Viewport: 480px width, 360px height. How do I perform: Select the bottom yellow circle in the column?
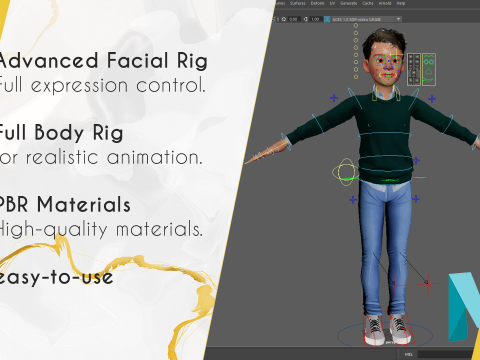coord(356,77)
